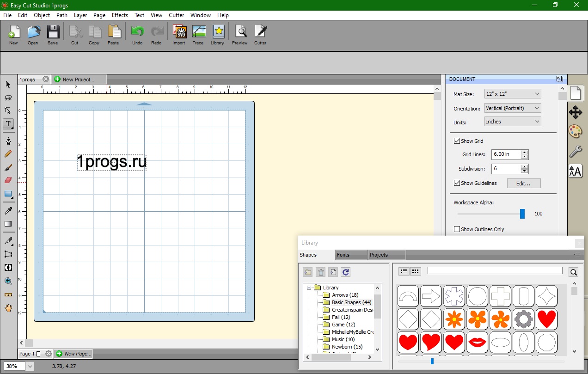588x374 pixels.
Task: Click the Library toolbar icon
Action: coord(217,35)
